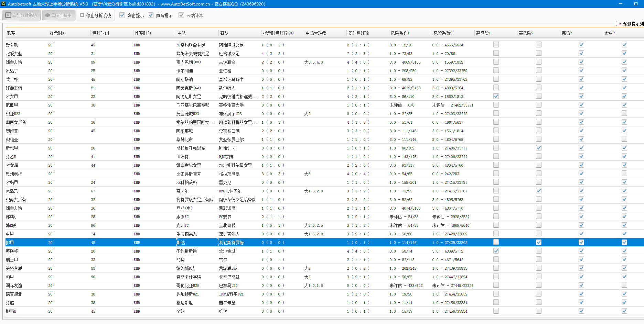Click the 停止分析系统 stop button

96,15
